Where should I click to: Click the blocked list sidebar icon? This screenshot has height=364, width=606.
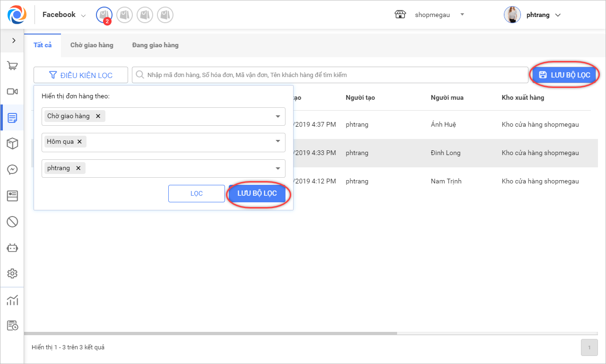pyautogui.click(x=12, y=221)
